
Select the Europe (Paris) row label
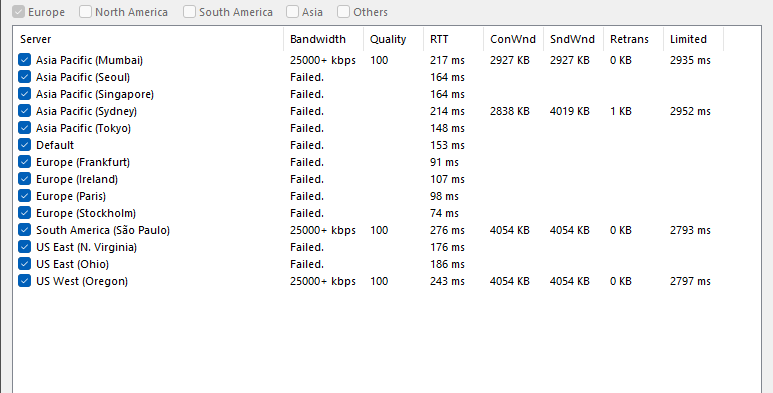tap(71, 196)
